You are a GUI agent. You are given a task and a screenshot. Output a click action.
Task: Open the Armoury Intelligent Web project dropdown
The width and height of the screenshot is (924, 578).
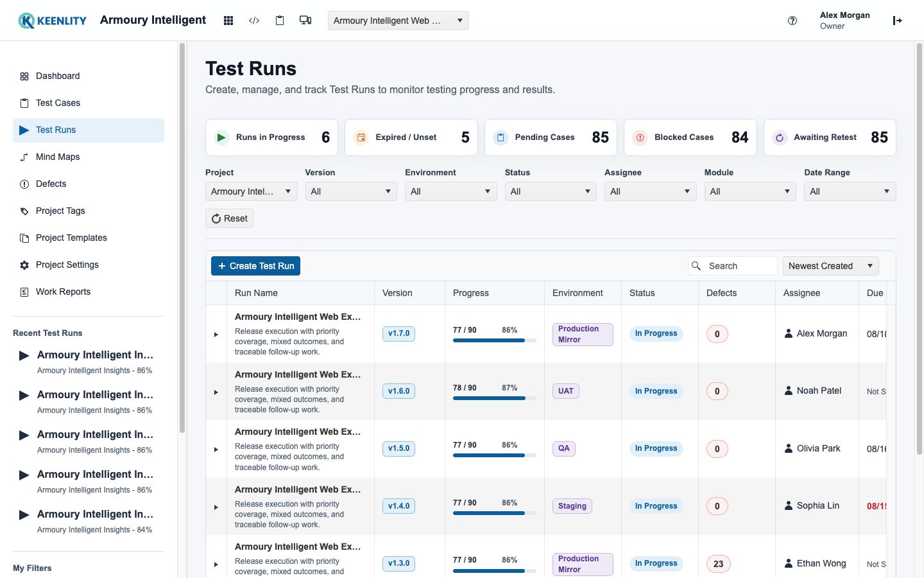click(398, 21)
